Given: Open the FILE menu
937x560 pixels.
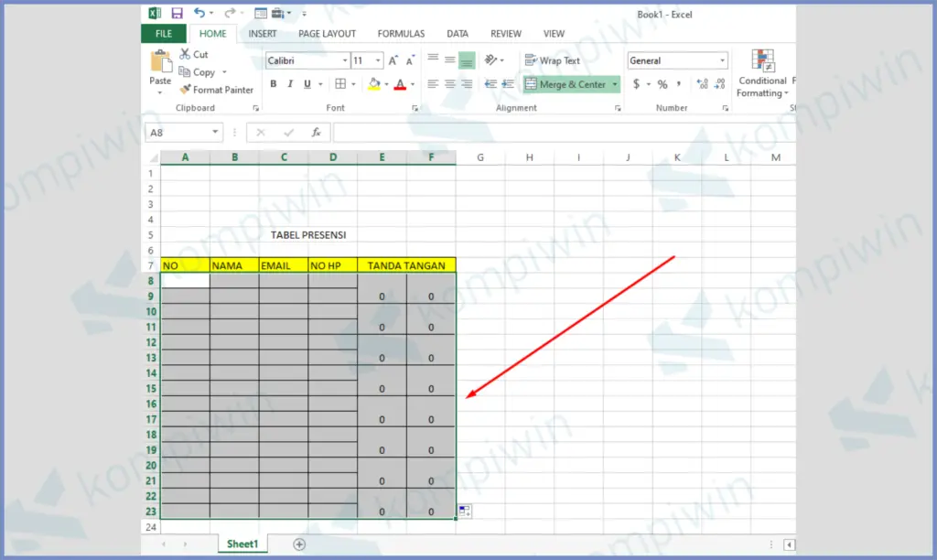Looking at the screenshot, I should click(x=163, y=33).
